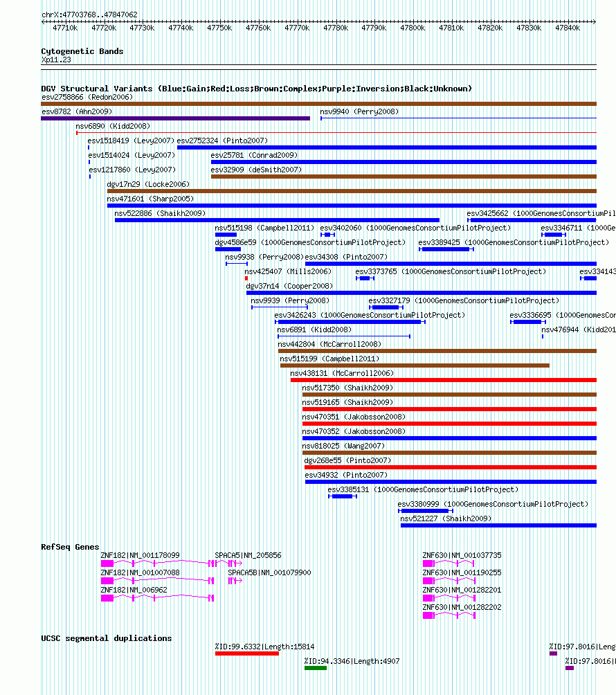Click SPACA5|NM_205856 gene label
The height and width of the screenshot is (695, 616).
(248, 555)
